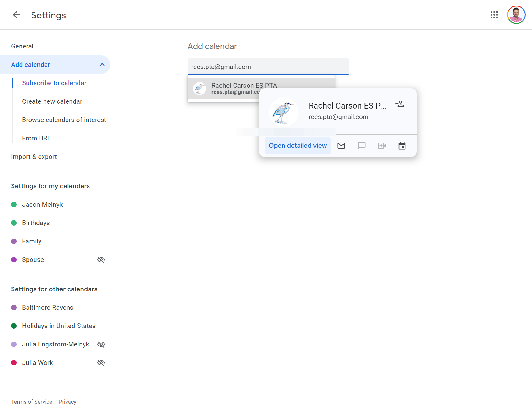This screenshot has height=409, width=532.
Task: Collapse the Add calendar section
Action: pyautogui.click(x=102, y=65)
